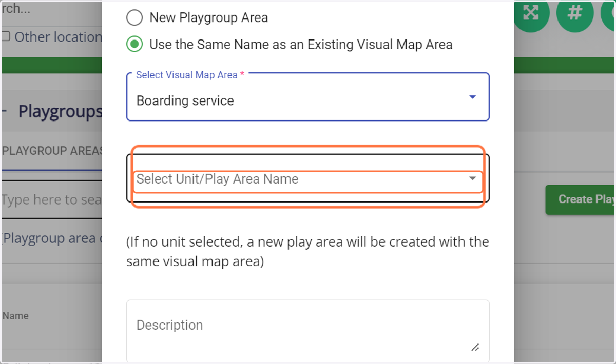Image resolution: width=616 pixels, height=364 pixels.
Task: Click into the Description text field
Action: (x=308, y=331)
